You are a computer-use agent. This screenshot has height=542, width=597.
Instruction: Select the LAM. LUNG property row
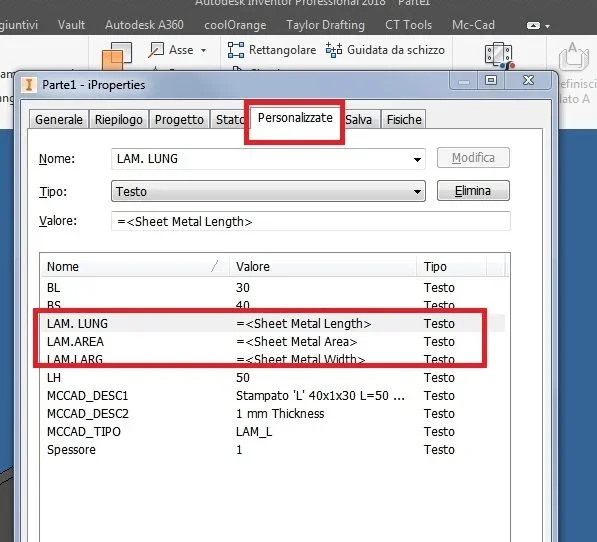[273, 324]
